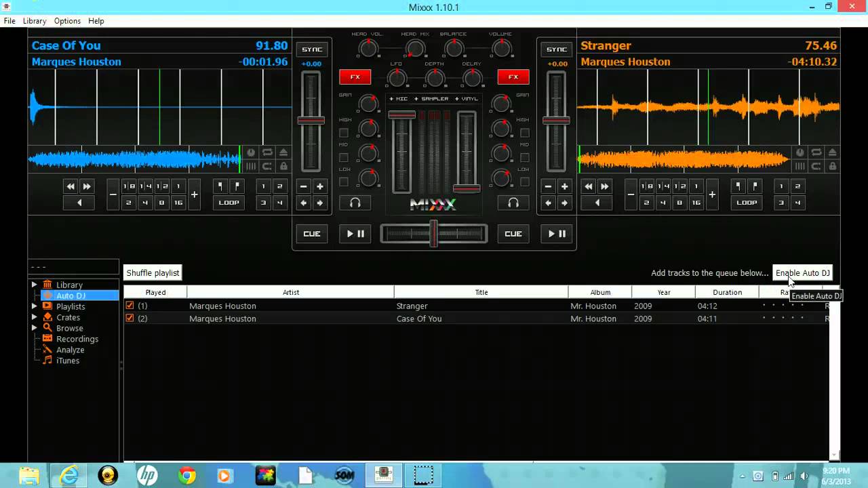Viewport: 868px width, 488px height.
Task: Toggle left channel MID kill switch
Action: 344,157
